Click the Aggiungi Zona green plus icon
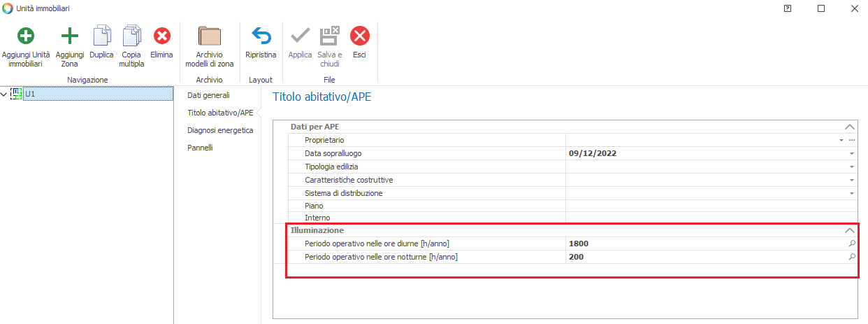 coord(70,36)
